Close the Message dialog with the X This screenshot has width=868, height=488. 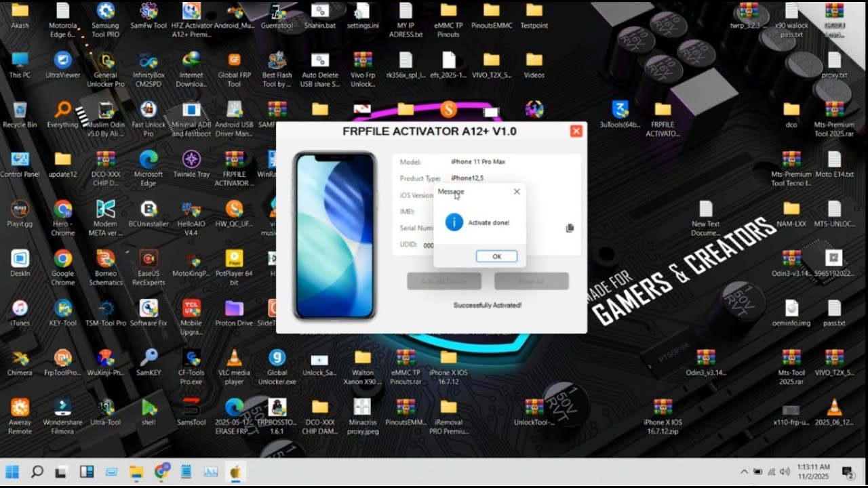pyautogui.click(x=517, y=192)
